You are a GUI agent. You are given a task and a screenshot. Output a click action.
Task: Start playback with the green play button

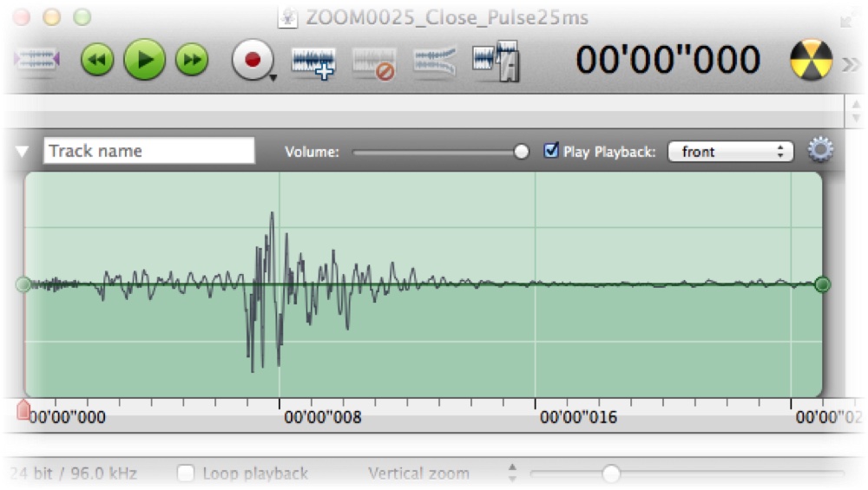pyautogui.click(x=144, y=59)
